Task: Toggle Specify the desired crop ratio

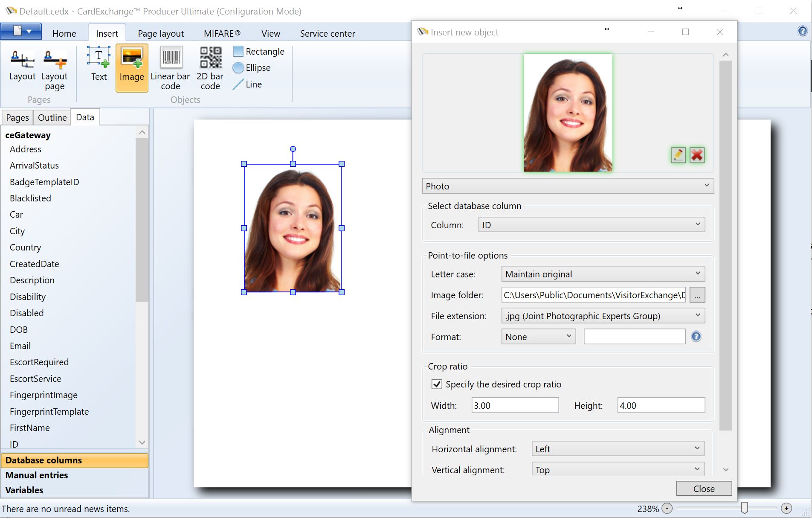Action: (437, 384)
